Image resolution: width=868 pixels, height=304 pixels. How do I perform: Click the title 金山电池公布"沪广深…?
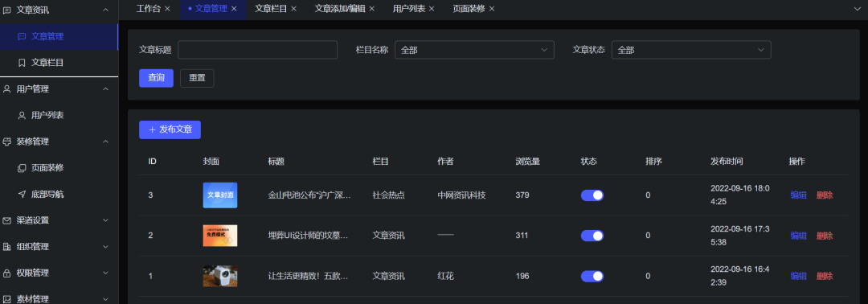(309, 195)
